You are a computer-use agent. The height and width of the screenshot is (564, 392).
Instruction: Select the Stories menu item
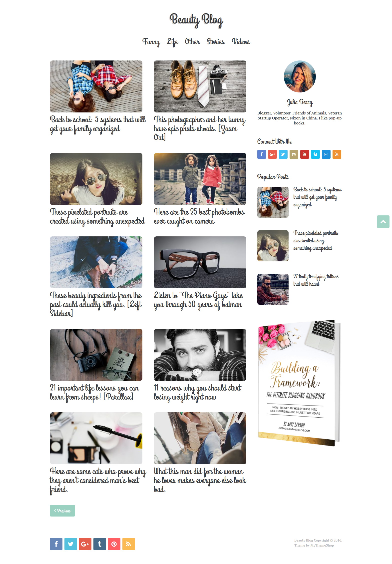coord(216,41)
